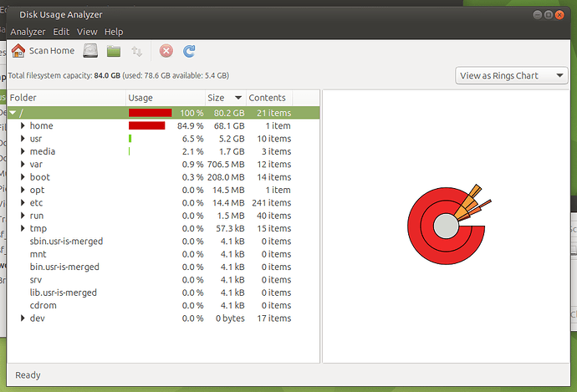The image size is (577, 392).
Task: Click the 706.5 MB size value
Action: [226, 164]
